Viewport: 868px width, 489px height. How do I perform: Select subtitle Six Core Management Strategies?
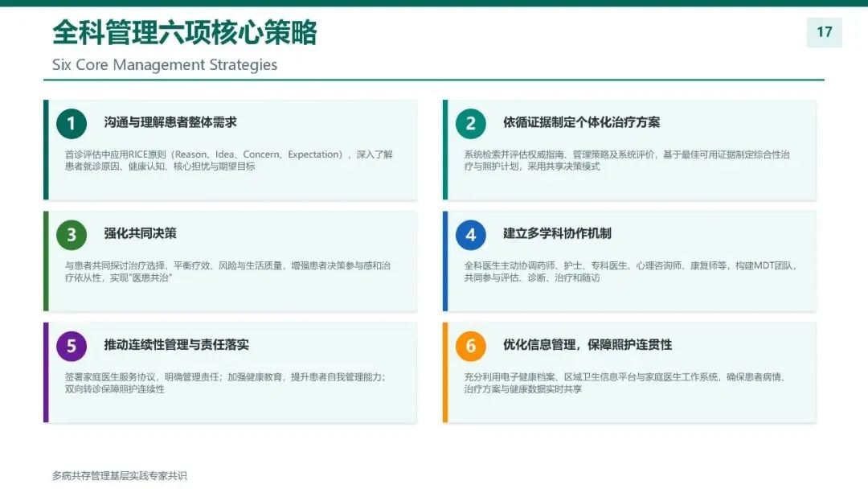tap(165, 65)
